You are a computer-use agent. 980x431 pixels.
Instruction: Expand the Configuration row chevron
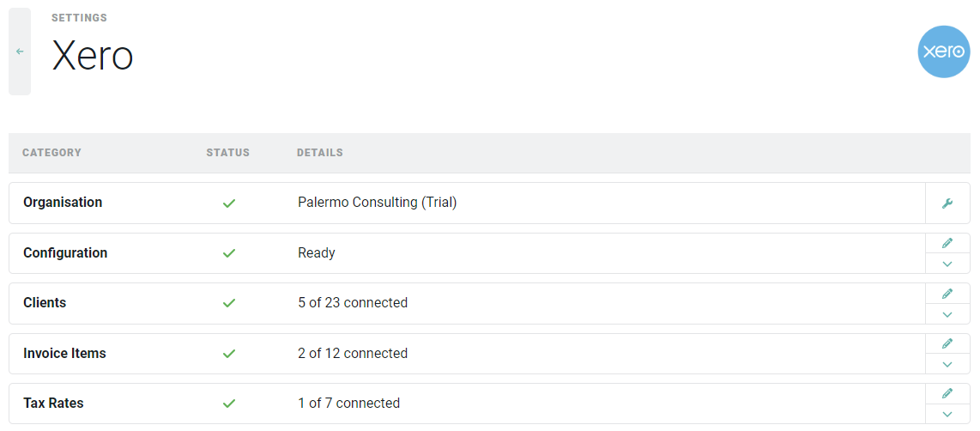click(x=947, y=264)
